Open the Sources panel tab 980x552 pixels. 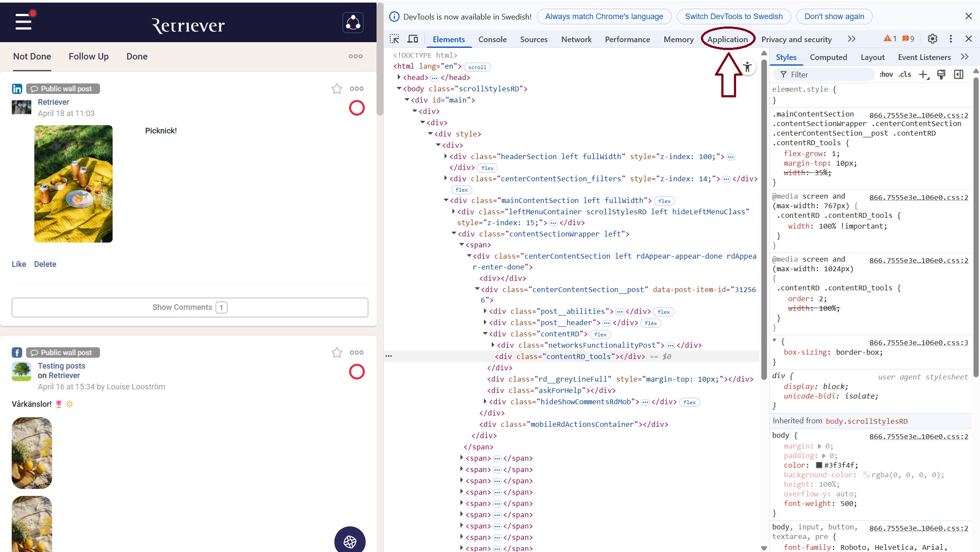click(533, 40)
